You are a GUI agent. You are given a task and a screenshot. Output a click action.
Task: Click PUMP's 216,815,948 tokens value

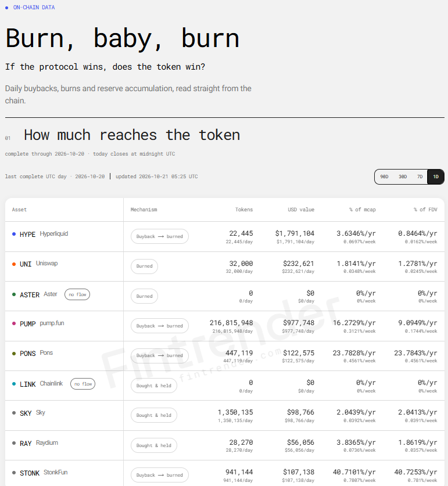coord(231,323)
